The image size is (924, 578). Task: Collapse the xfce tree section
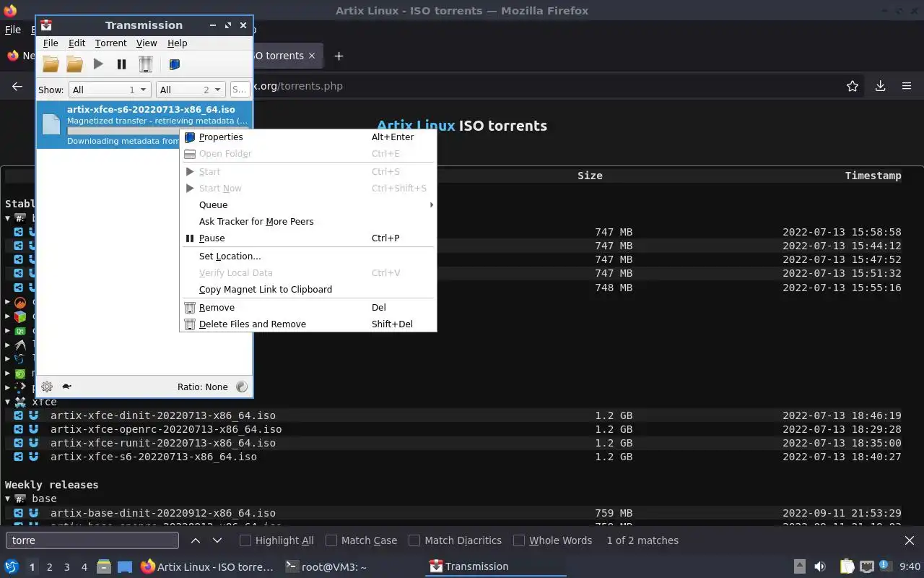(x=8, y=402)
